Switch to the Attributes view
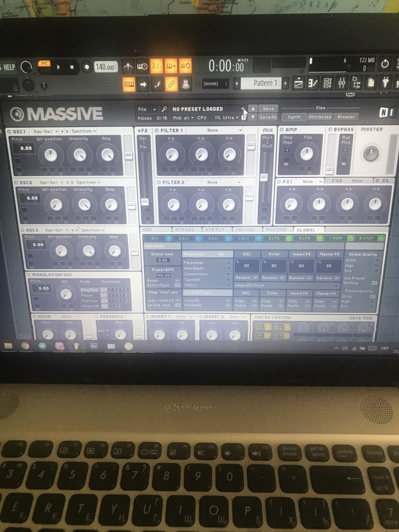This screenshot has height=532, width=399. 320,117
